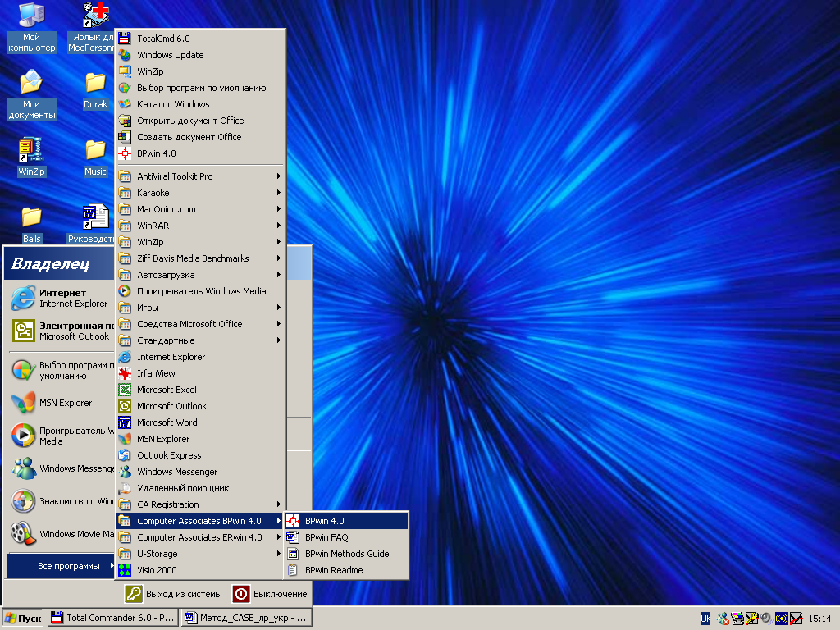840x630 pixels.
Task: Open the CA Registration submenu
Action: (x=200, y=504)
